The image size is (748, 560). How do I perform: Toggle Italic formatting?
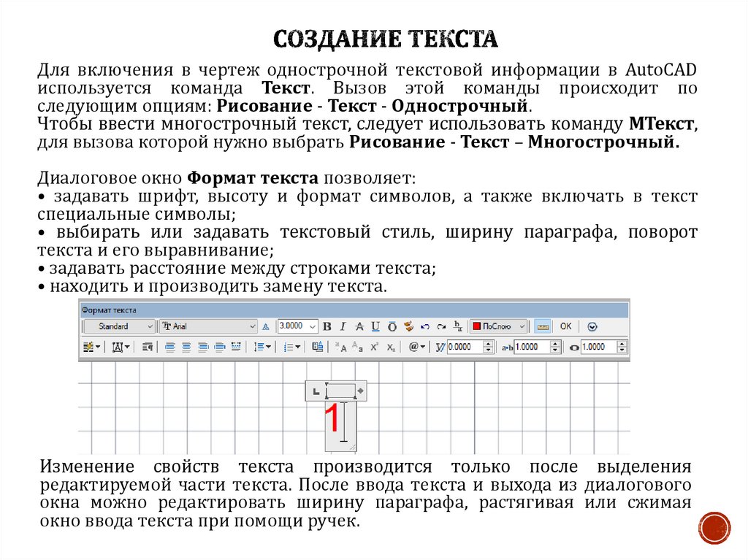[x=341, y=326]
